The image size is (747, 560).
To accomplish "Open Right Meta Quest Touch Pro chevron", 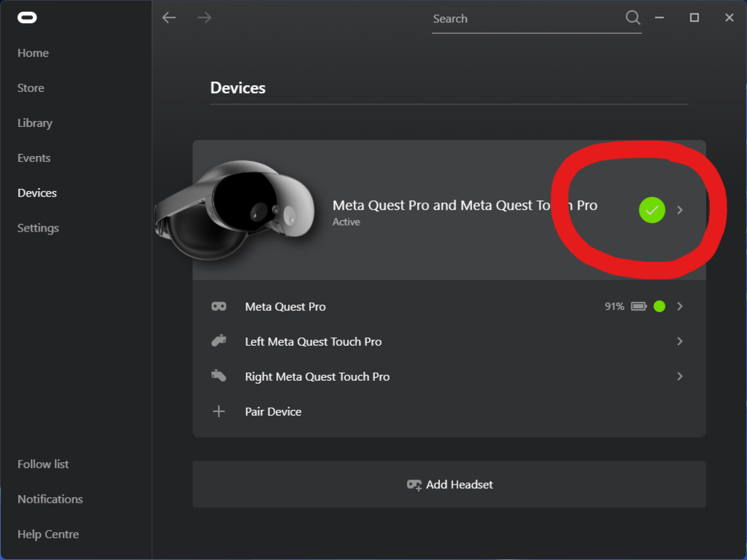I will point(680,376).
